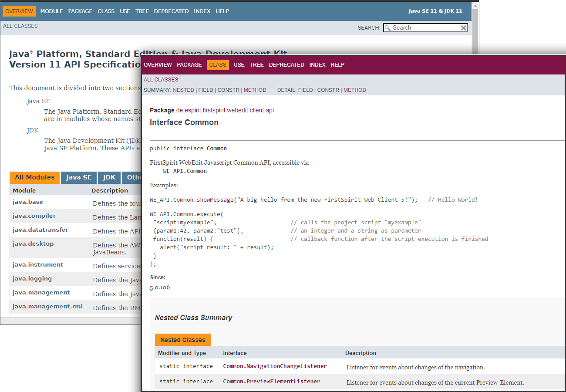Select the JDK modules tab
This screenshot has width=566, height=392.
pyautogui.click(x=109, y=177)
